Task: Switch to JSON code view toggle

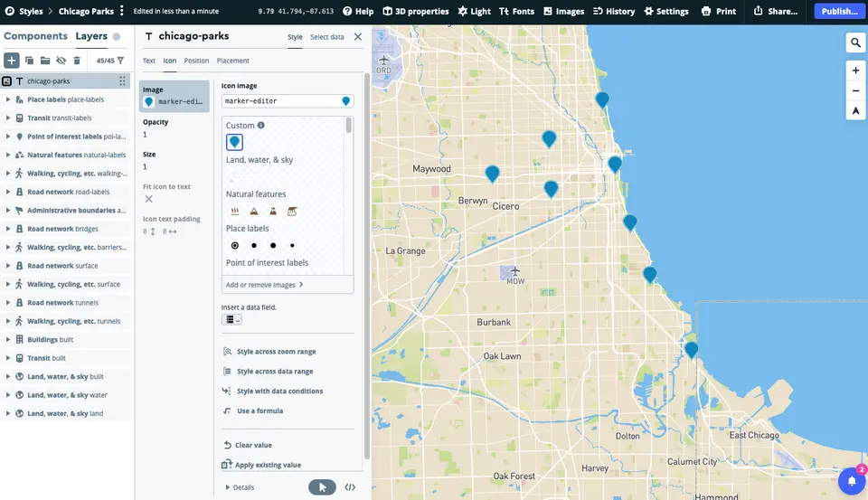Action: (350, 487)
